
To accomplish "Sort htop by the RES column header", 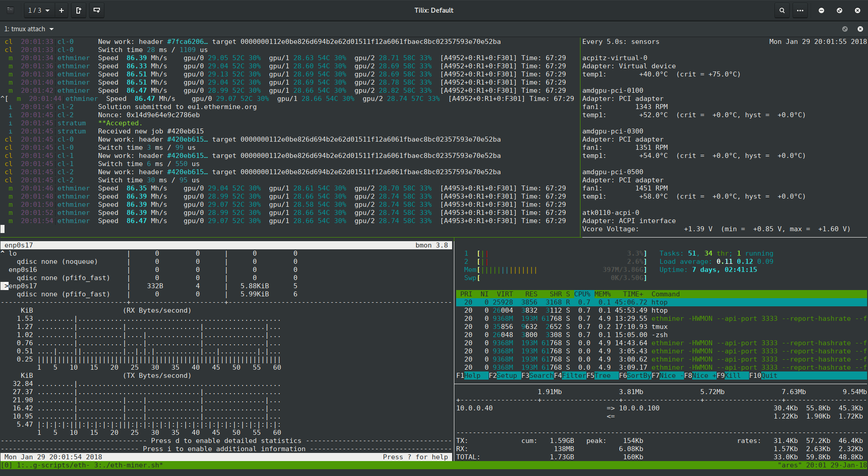I will click(531, 294).
